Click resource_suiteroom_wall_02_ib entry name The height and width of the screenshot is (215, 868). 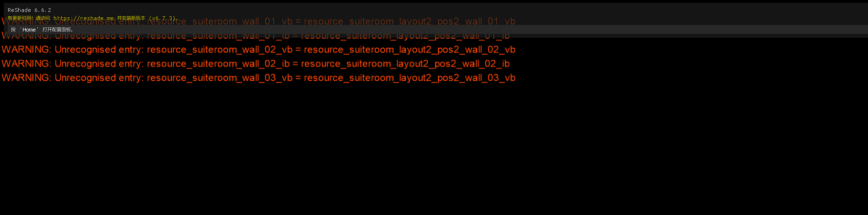[x=218, y=64]
